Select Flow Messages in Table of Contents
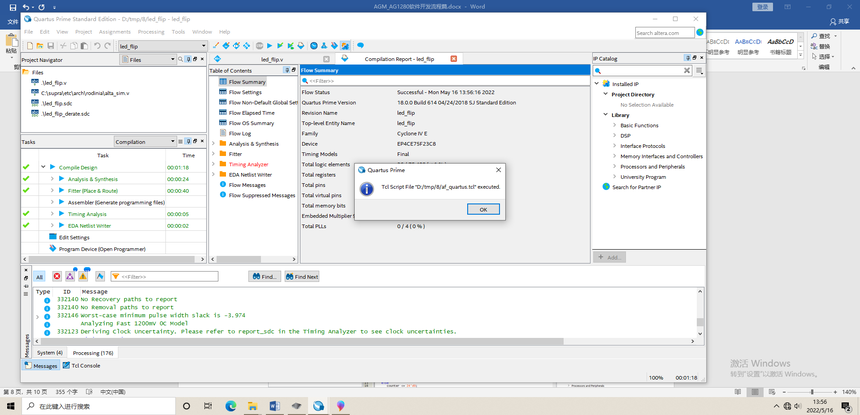The height and width of the screenshot is (415, 860). pyautogui.click(x=247, y=185)
